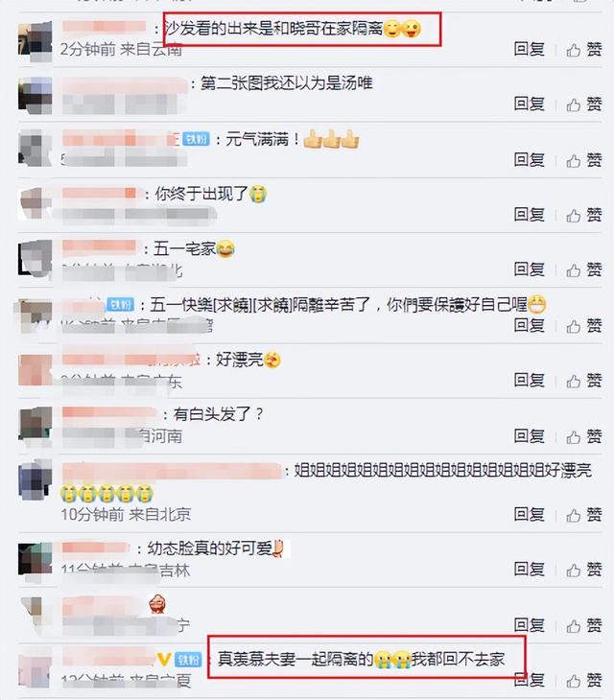Image resolution: width=614 pixels, height=700 pixels.
Task: Click 铁粉 badge beside 元气满满 commenter
Action: click(196, 139)
